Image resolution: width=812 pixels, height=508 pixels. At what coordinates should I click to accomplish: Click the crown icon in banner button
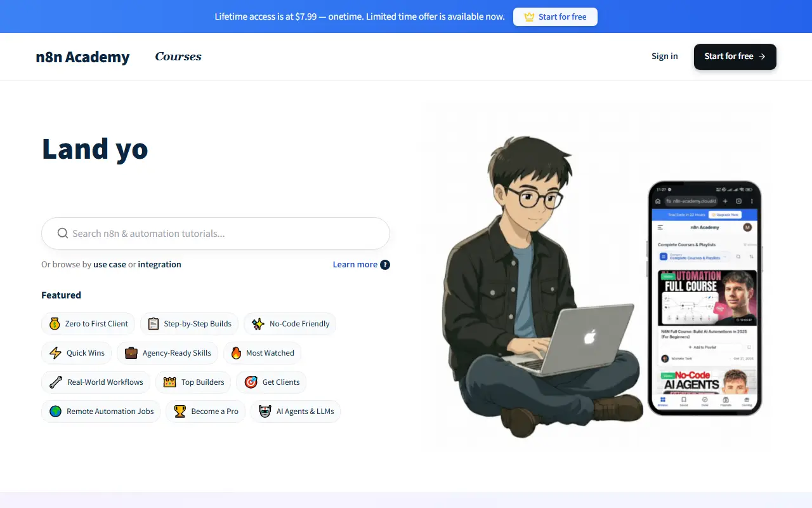[529, 17]
